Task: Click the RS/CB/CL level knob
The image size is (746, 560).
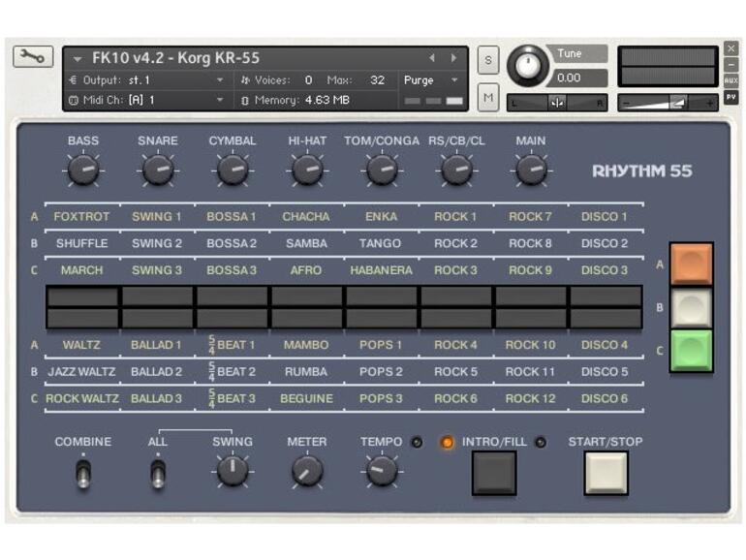Action: coord(456,170)
